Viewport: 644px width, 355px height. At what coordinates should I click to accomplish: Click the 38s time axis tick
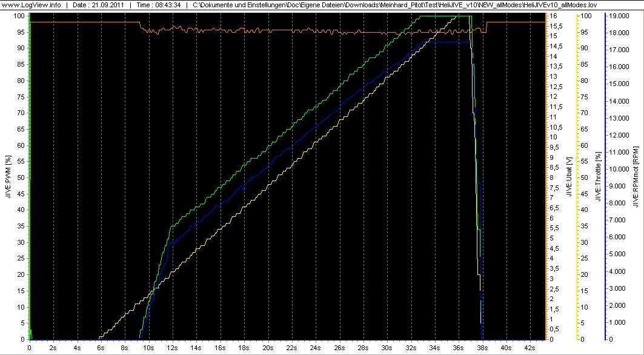[483, 347]
